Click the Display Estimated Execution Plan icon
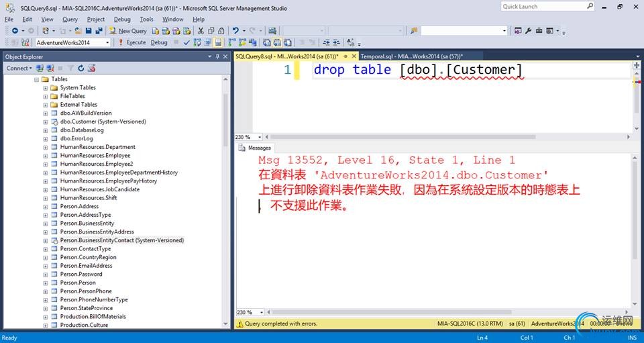This screenshot has width=644, height=343. point(197,42)
